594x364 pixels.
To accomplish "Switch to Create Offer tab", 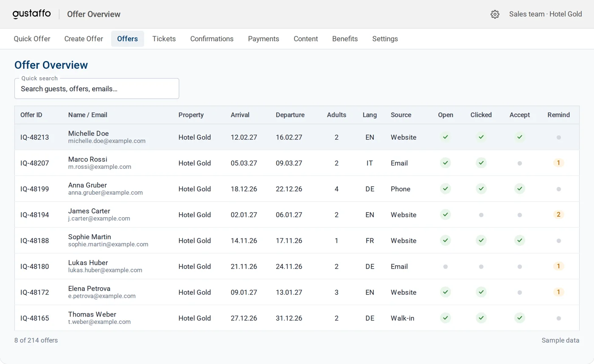I will [x=84, y=39].
